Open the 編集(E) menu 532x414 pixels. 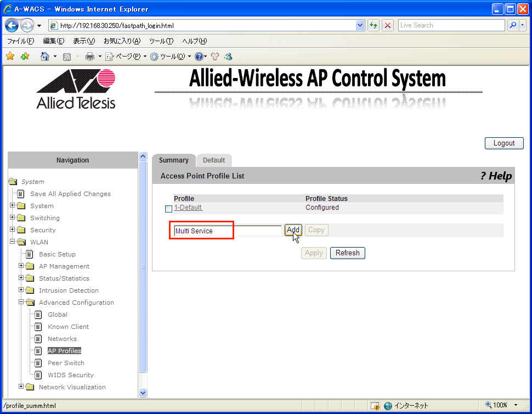click(54, 41)
